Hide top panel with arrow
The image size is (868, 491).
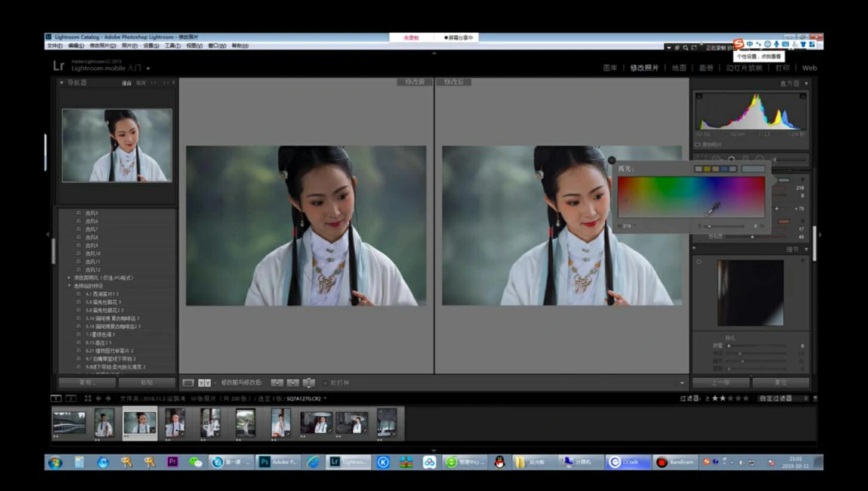point(434,54)
